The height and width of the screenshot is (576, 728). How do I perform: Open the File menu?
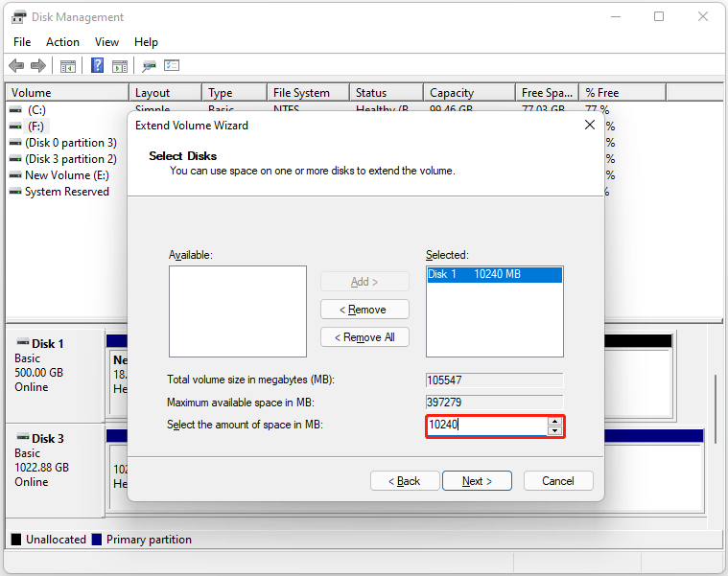[22, 42]
